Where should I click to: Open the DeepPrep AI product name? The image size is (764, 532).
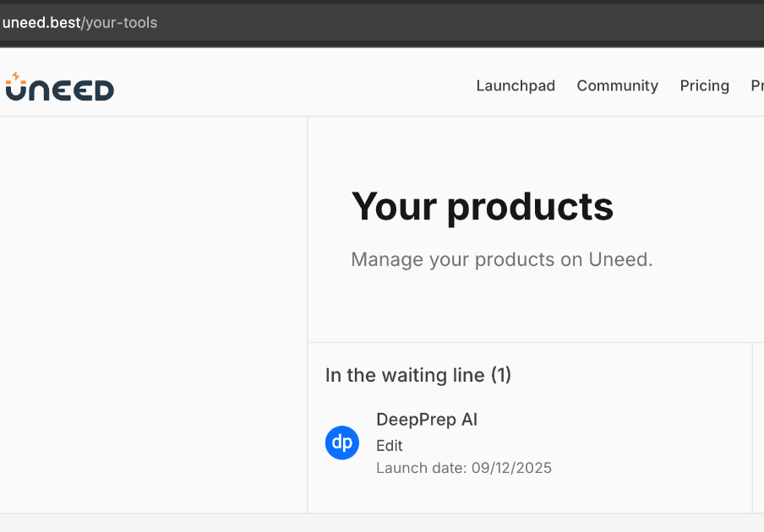(427, 420)
